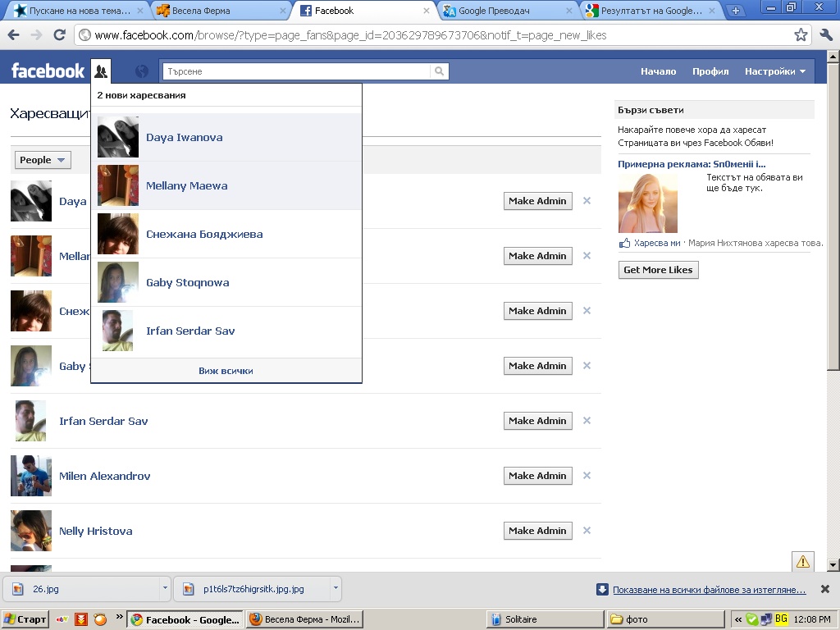Image resolution: width=840 pixels, height=630 pixels.
Task: Expand the quick launch chevron on taskbar
Action: (119, 616)
